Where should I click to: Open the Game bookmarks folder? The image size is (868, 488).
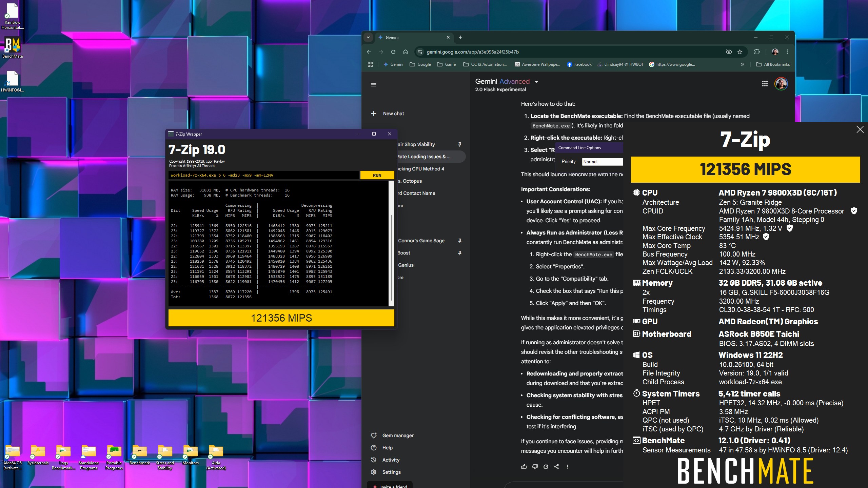(x=447, y=64)
